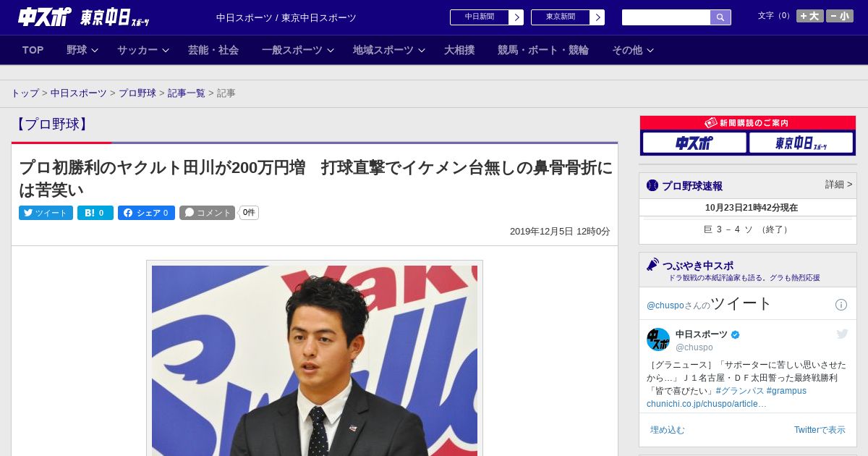The height and width of the screenshot is (456, 868).
Task: Click 記事一覧 breadcrumb link
Action: (187, 93)
